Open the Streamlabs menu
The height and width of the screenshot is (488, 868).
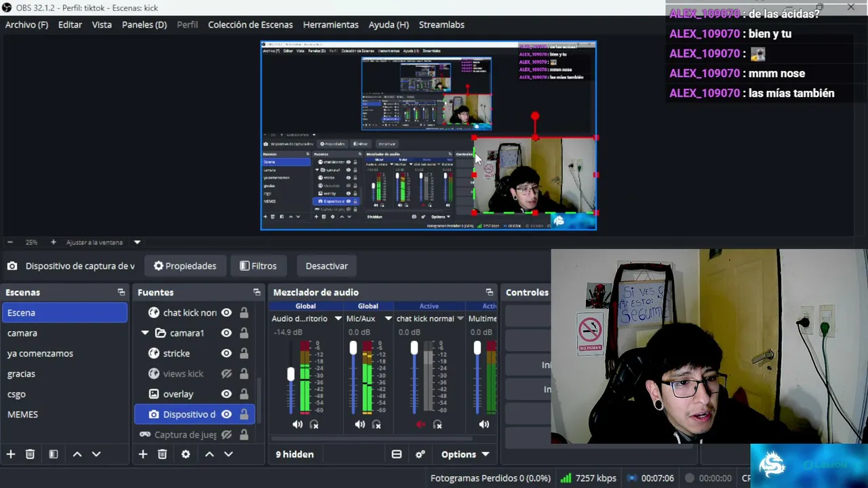(x=441, y=24)
